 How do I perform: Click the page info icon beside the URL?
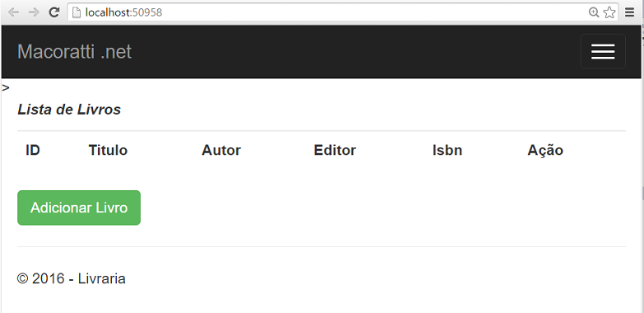pyautogui.click(x=76, y=12)
